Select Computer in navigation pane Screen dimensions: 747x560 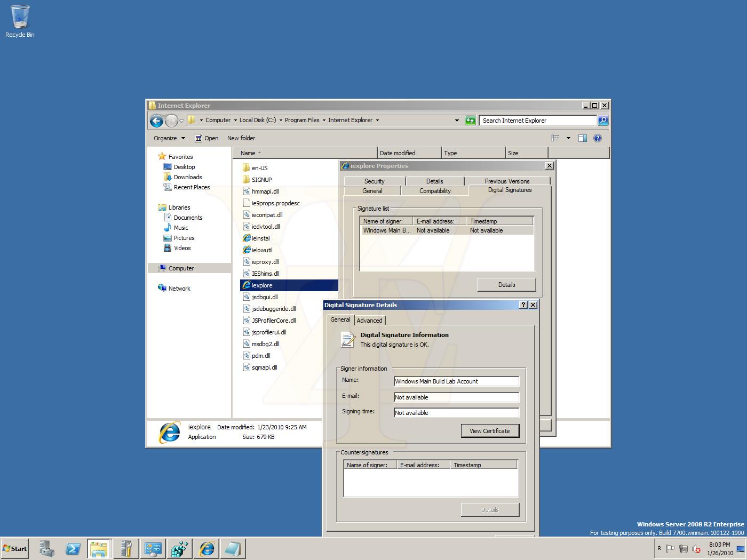[189, 268]
